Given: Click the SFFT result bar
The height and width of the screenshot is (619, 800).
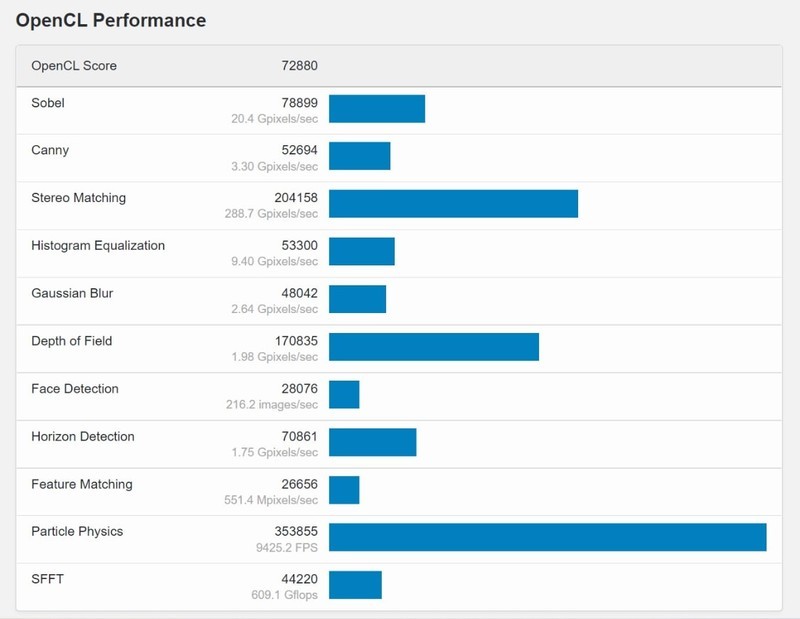Looking at the screenshot, I should [355, 586].
